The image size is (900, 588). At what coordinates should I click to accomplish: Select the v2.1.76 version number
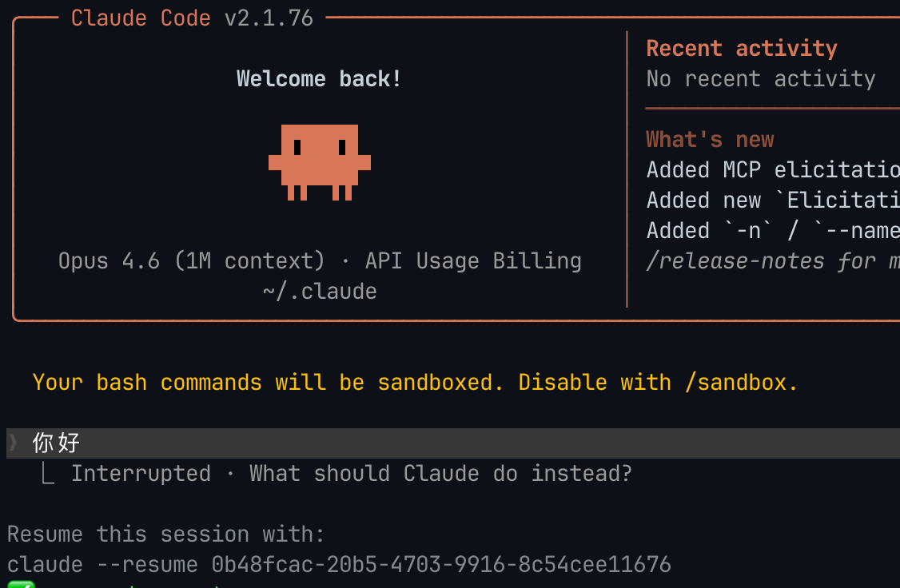(x=269, y=18)
